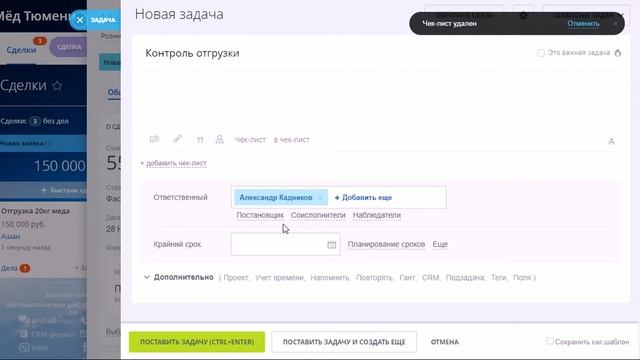Click 'Гант' in Дополнительно list
This screenshot has height=360, width=640.
tap(407, 278)
